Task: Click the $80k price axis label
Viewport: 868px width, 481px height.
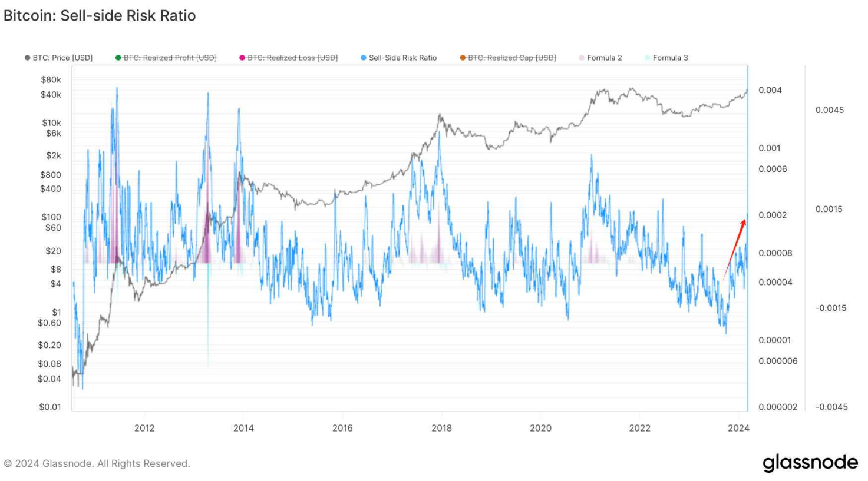Action: 51,79
